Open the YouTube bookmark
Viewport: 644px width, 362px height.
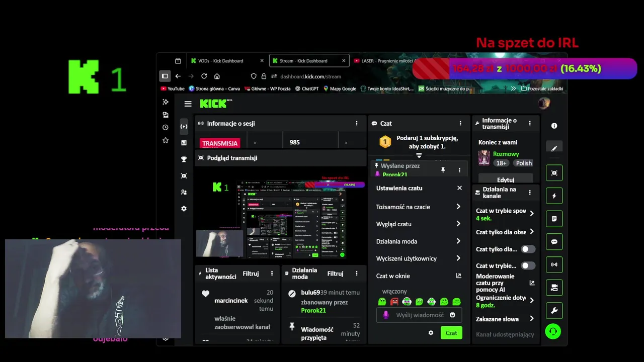tap(173, 88)
